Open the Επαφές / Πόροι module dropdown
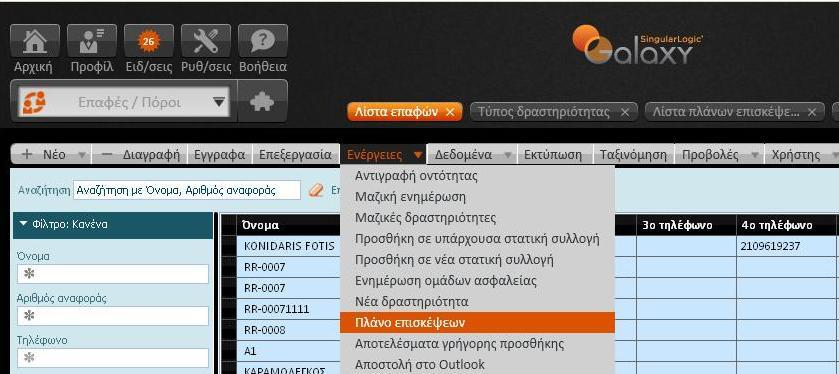Image resolution: width=839 pixels, height=374 pixels. click(124, 102)
